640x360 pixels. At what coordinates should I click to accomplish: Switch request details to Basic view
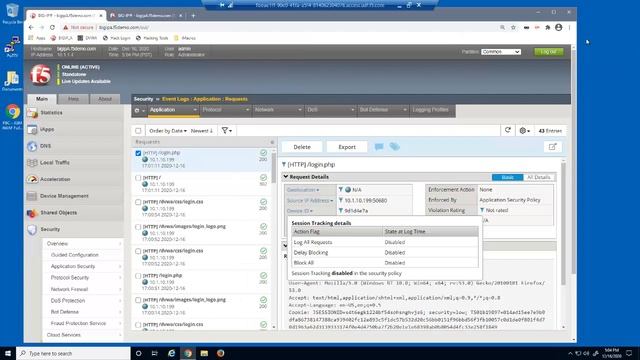click(x=507, y=177)
